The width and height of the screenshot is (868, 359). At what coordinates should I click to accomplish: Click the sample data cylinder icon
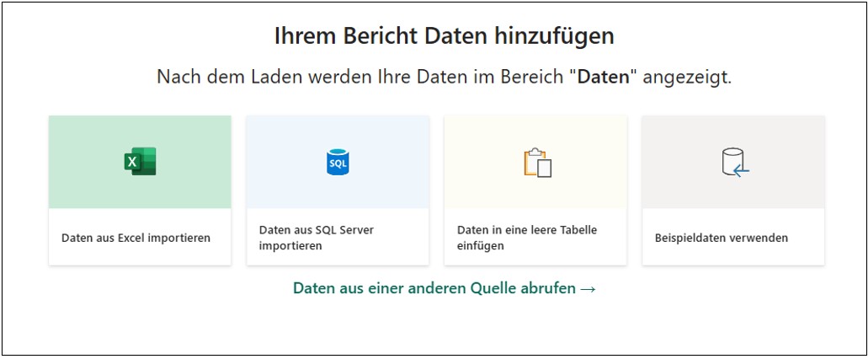[734, 162]
